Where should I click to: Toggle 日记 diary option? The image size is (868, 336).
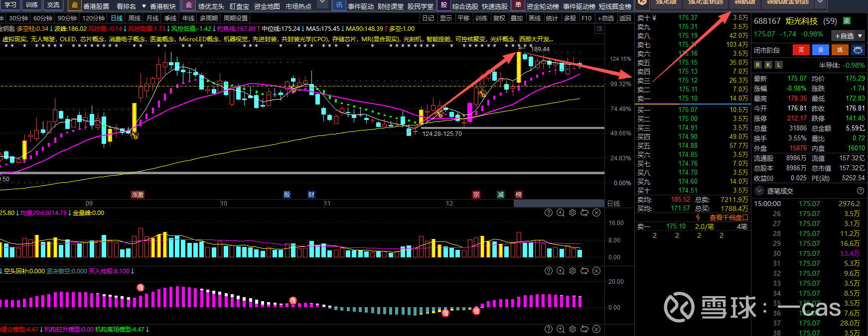[x=428, y=18]
